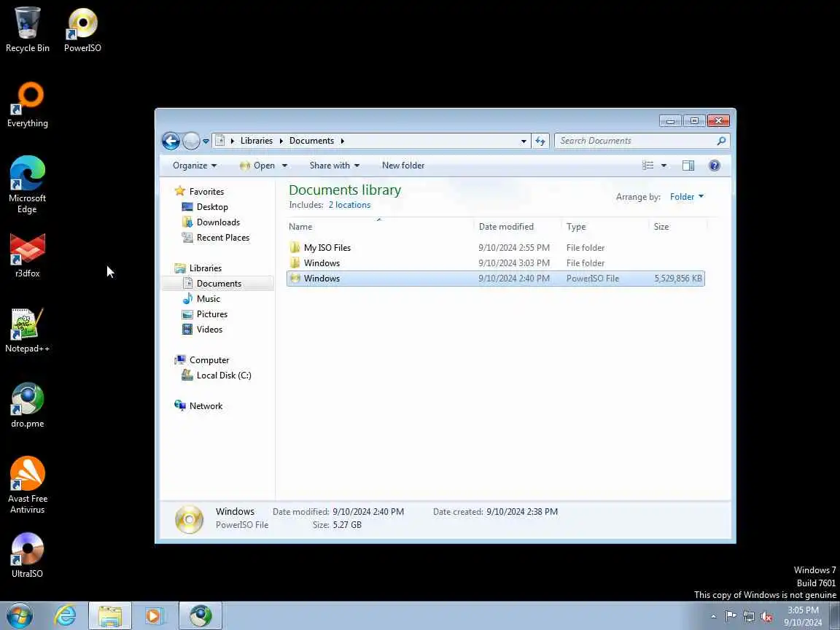Click the muted volume tray icon
840x630 pixels.
coord(766,616)
